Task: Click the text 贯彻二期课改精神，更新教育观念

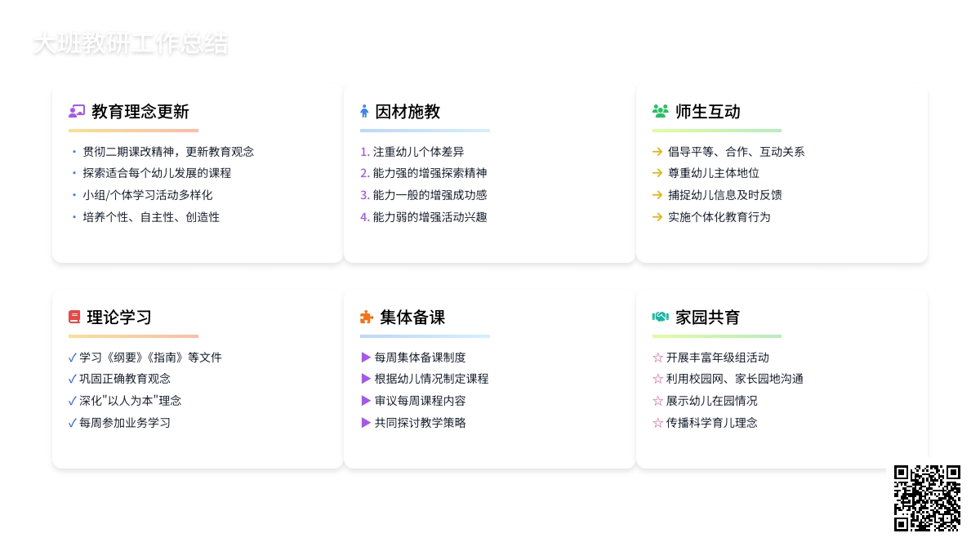Action: [x=168, y=152]
